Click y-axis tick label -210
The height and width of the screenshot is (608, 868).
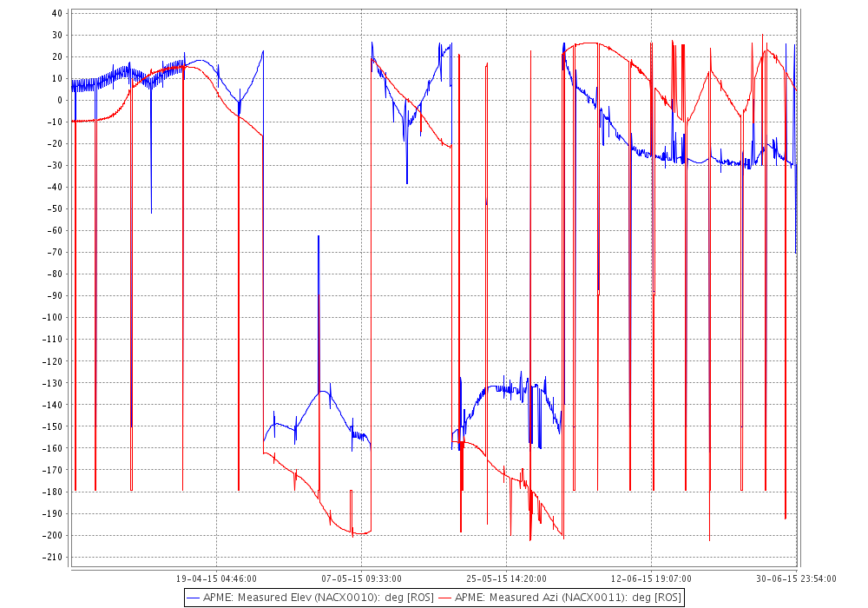point(52,557)
